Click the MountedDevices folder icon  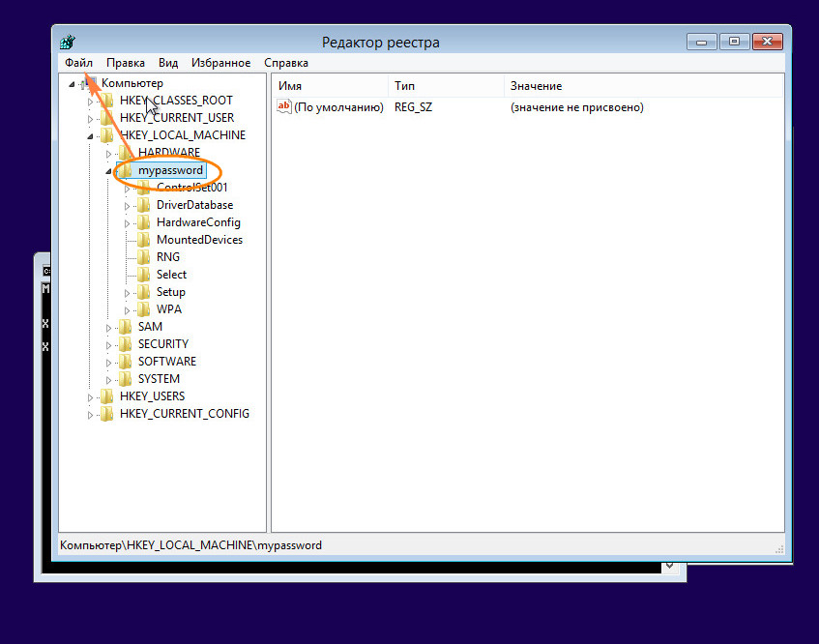(x=144, y=240)
